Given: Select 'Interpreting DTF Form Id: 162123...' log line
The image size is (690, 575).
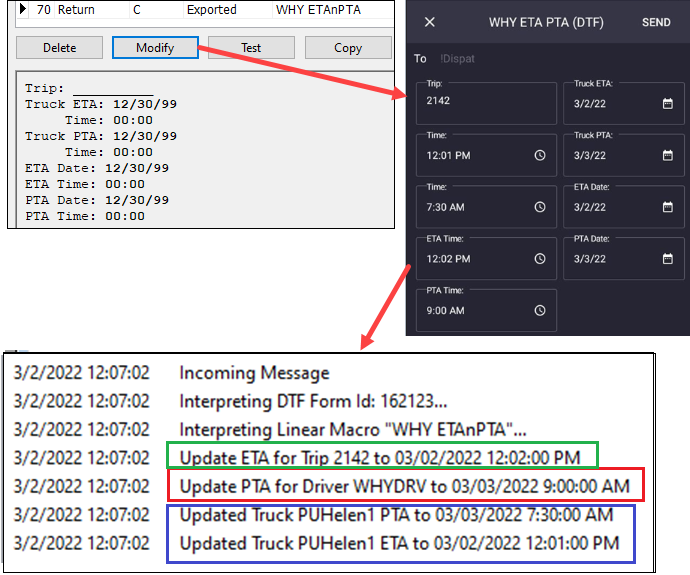Looking at the screenshot, I should [x=313, y=401].
